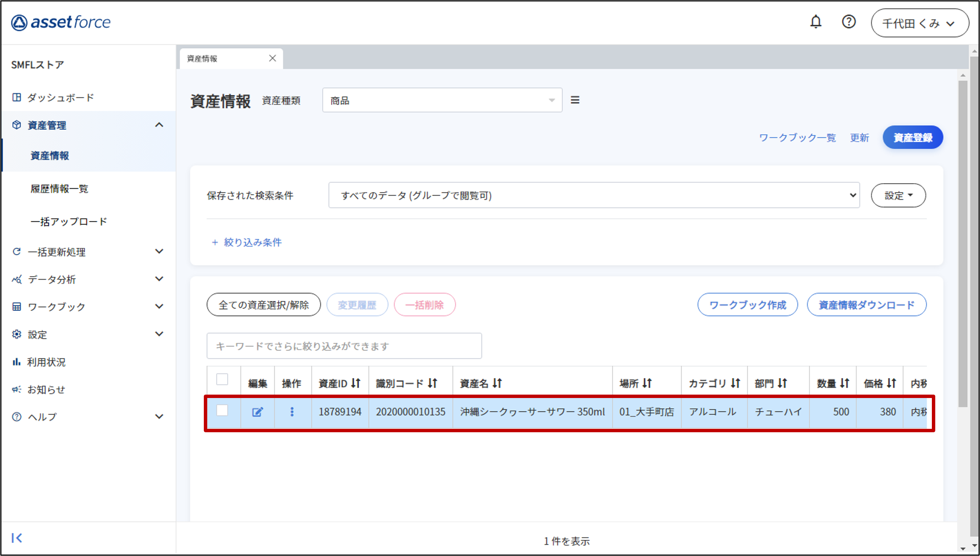Click the 資産登録 button
This screenshot has width=980, height=556.
[912, 137]
